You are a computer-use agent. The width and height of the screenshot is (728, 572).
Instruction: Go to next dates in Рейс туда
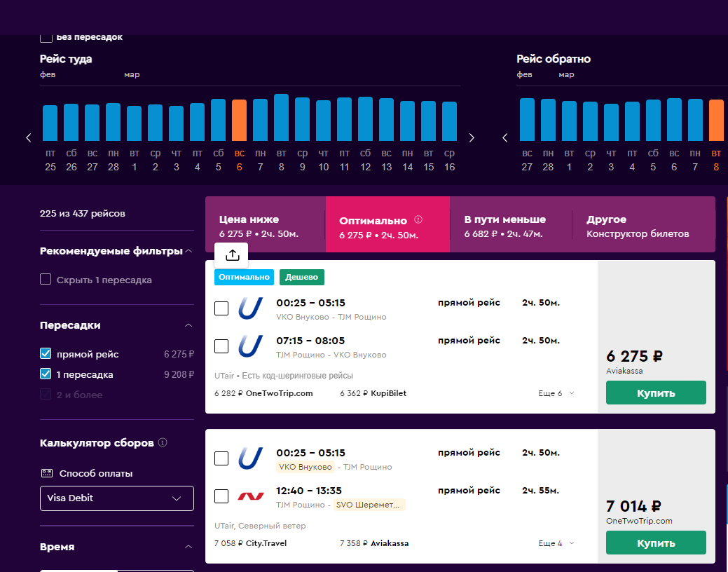tap(472, 137)
